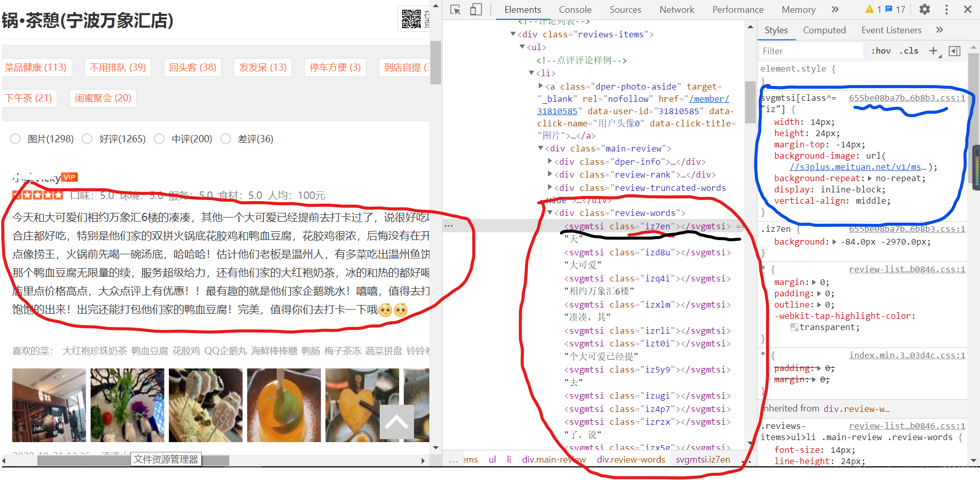This screenshot has height=480, width=980.
Task: Collapse the ul node in Elements tree
Action: click(522, 47)
